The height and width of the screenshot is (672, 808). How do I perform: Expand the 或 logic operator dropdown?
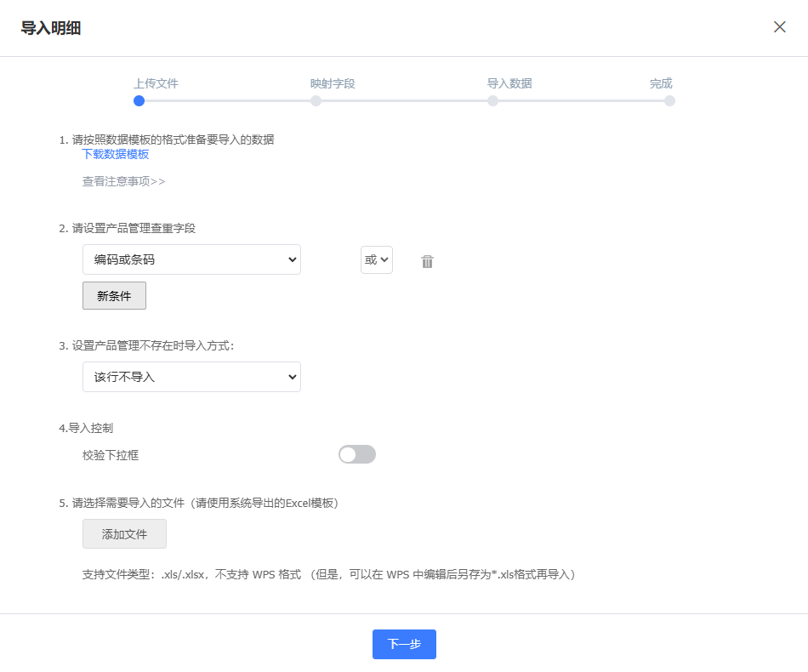(376, 259)
